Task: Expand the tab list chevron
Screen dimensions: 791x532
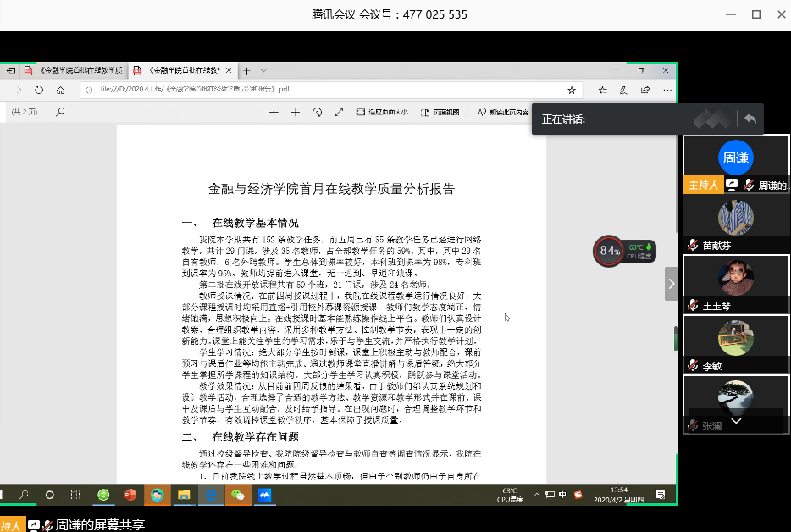Action: pyautogui.click(x=263, y=70)
